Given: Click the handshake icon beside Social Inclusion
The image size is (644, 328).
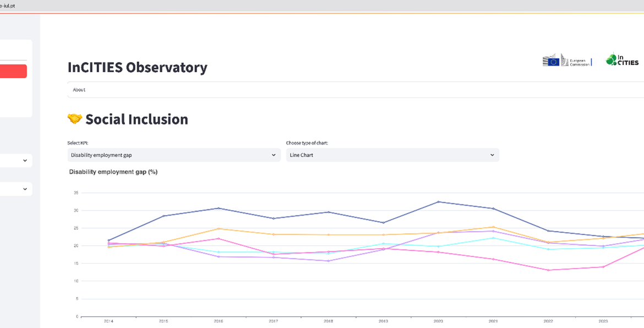Looking at the screenshot, I should (75, 119).
